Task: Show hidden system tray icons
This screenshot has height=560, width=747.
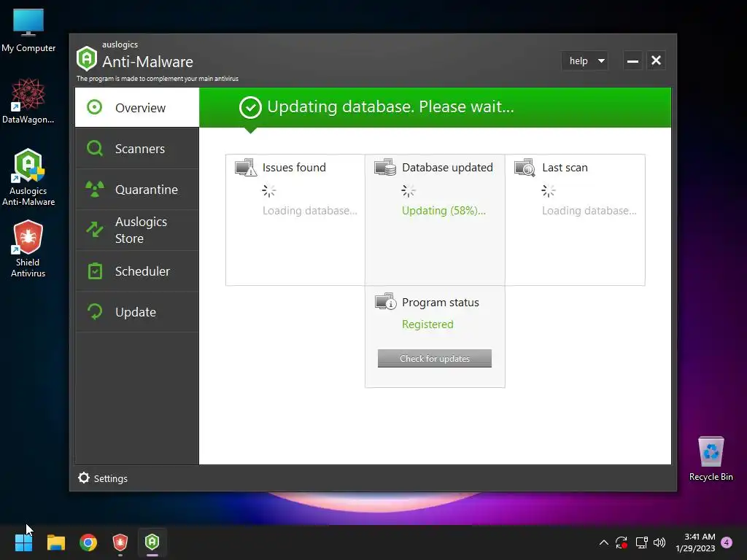Action: (x=603, y=542)
